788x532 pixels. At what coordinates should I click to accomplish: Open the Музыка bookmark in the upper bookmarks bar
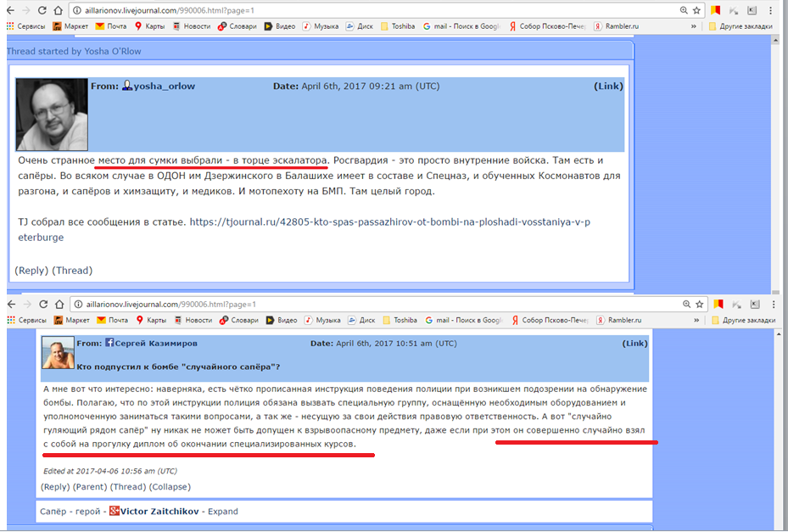point(321,26)
